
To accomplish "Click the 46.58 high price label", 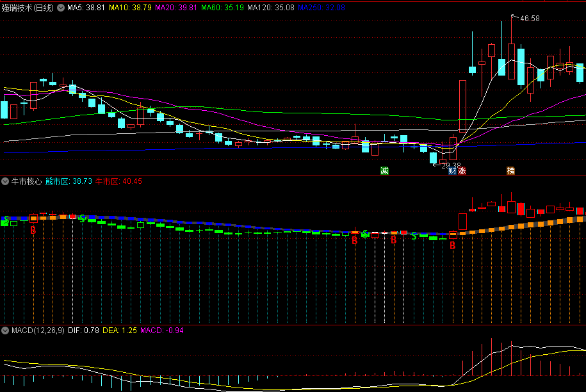I will tap(530, 19).
